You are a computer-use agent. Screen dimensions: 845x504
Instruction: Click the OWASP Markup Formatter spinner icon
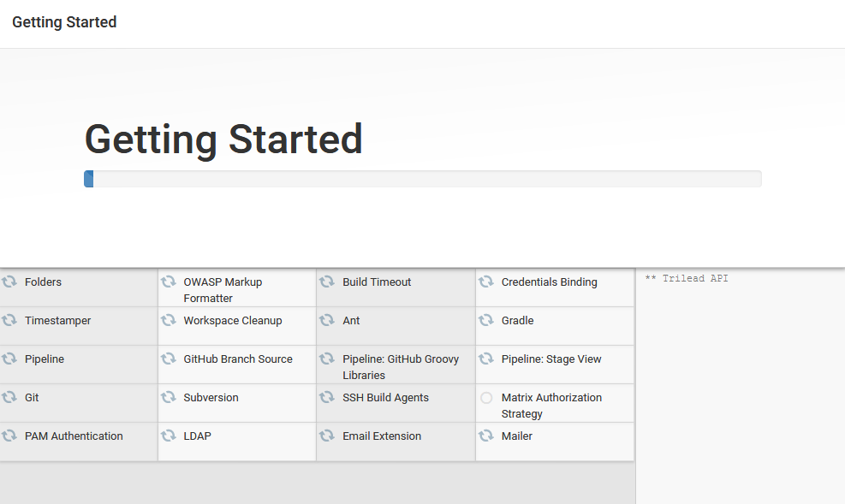click(168, 281)
